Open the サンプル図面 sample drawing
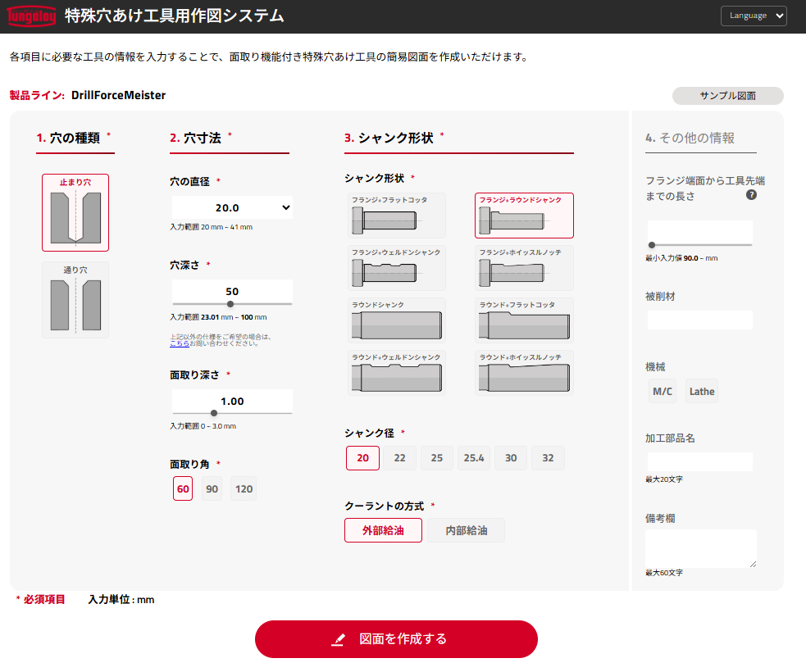Image resolution: width=806 pixels, height=672 pixels. tap(727, 96)
